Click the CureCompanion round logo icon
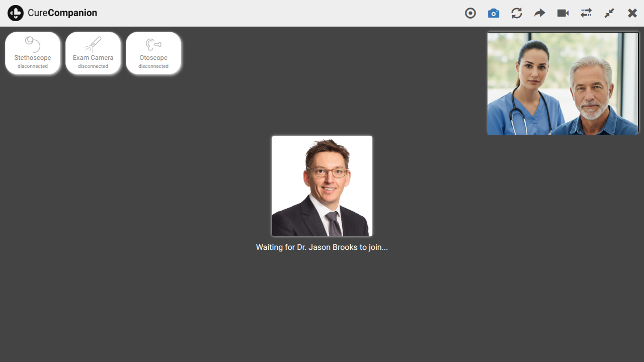644x362 pixels. point(16,13)
